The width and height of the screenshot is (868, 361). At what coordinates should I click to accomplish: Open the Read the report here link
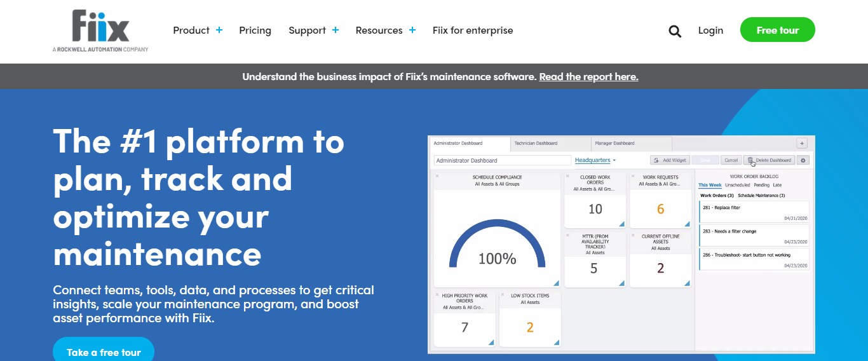tap(588, 76)
